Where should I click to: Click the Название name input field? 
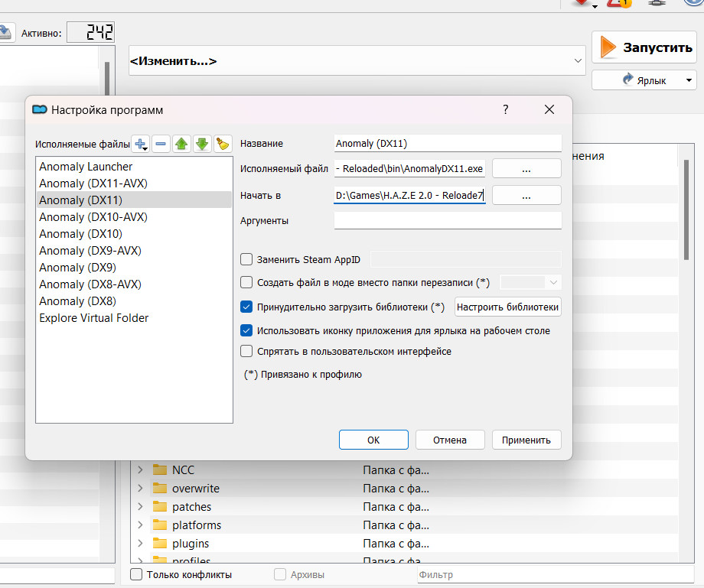pos(448,144)
